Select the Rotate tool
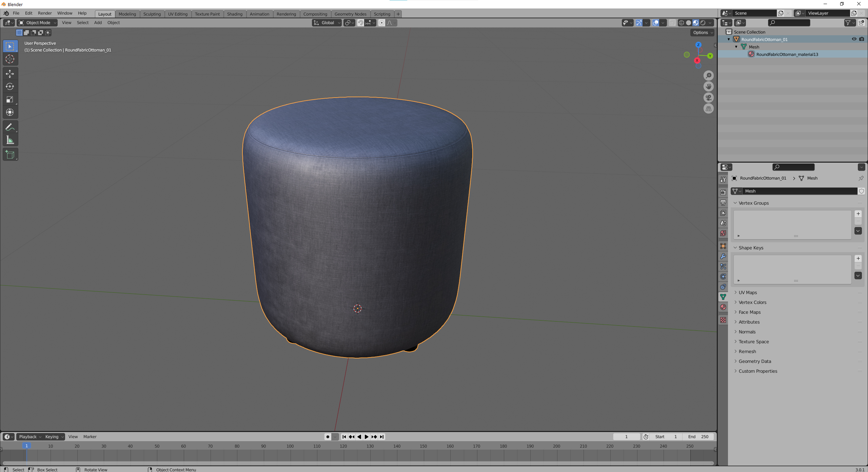Viewport: 868px width, 472px height. click(10, 86)
